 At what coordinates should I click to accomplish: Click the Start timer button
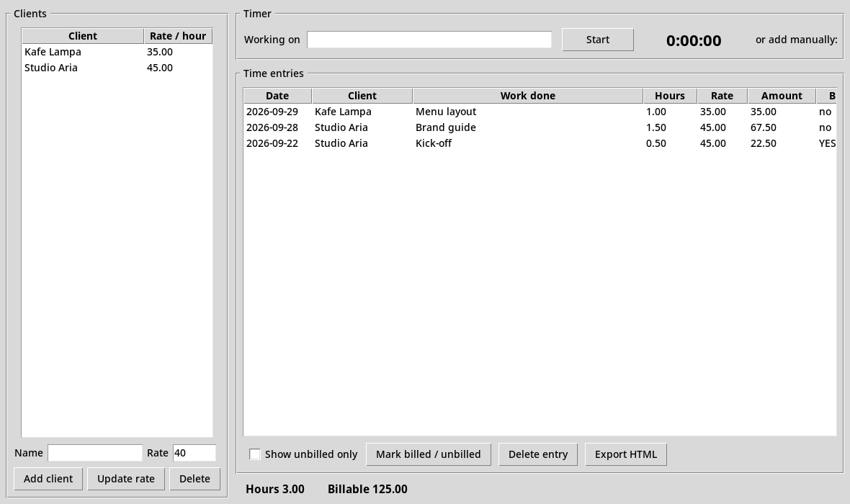coord(597,40)
